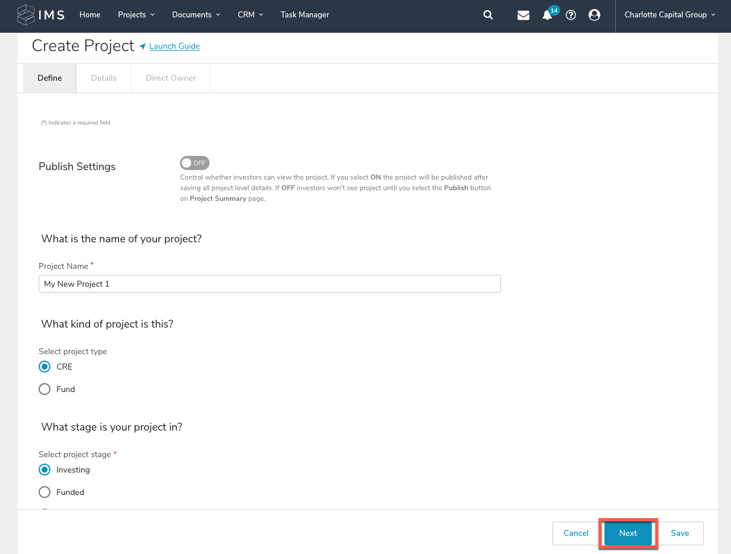Select the Fund project type
This screenshot has width=731, height=554.
point(44,389)
